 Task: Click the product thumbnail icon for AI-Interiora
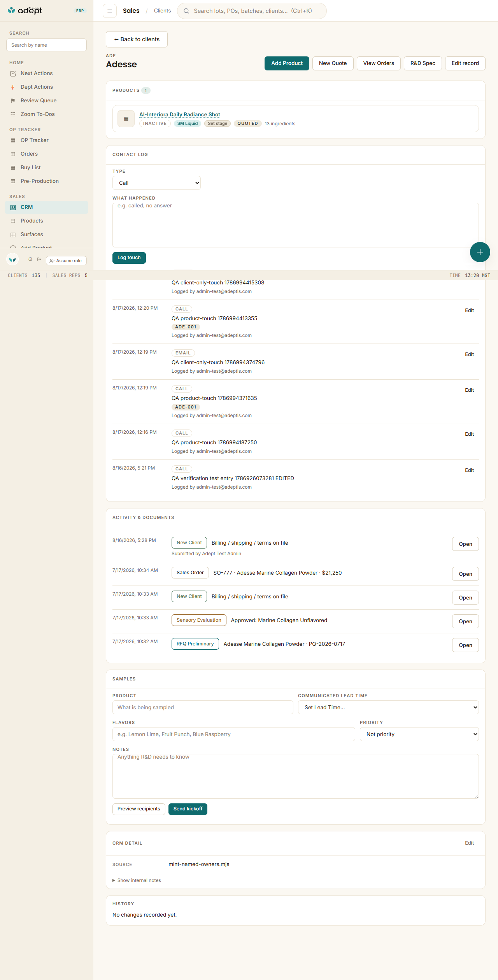(126, 119)
